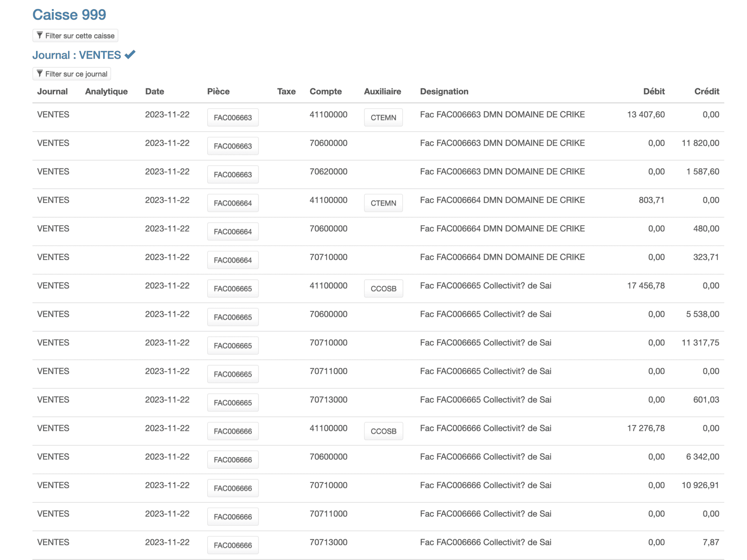Click FAC006664 button on the 70710000 row
The image size is (747, 560).
[233, 260]
